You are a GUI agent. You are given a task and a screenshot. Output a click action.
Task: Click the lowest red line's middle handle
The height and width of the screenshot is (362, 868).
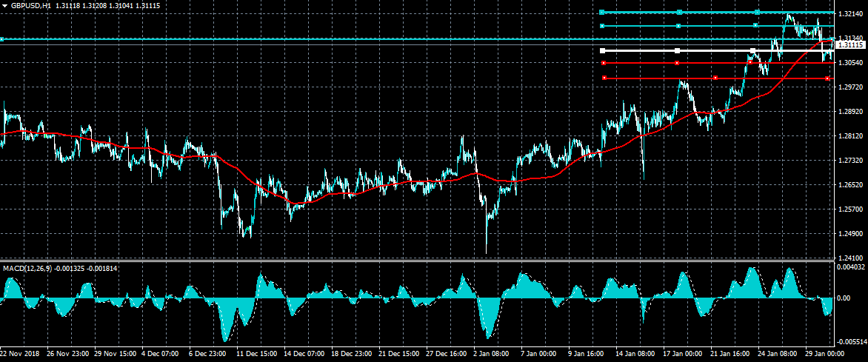coord(715,78)
